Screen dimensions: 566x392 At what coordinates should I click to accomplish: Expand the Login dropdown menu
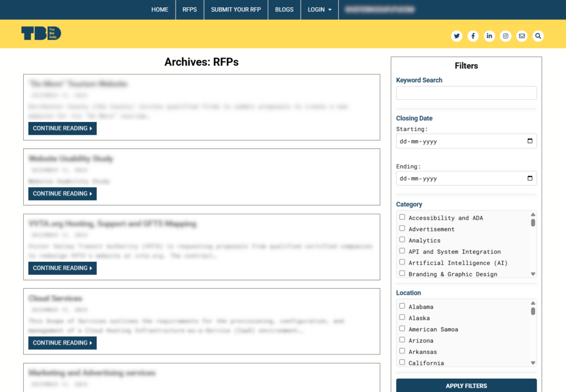tap(319, 9)
